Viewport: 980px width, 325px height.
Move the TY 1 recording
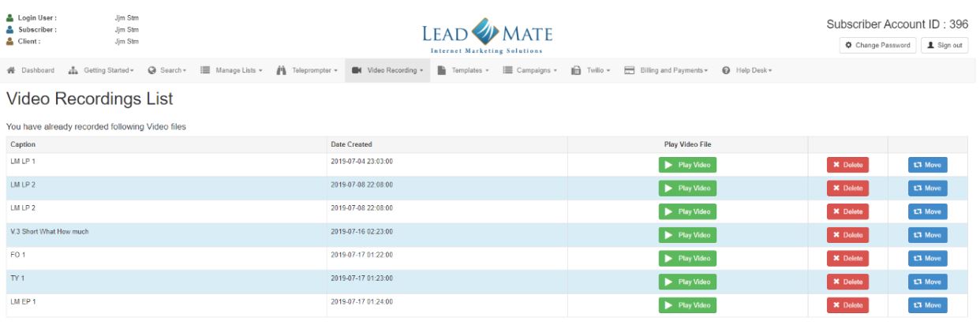(x=927, y=282)
